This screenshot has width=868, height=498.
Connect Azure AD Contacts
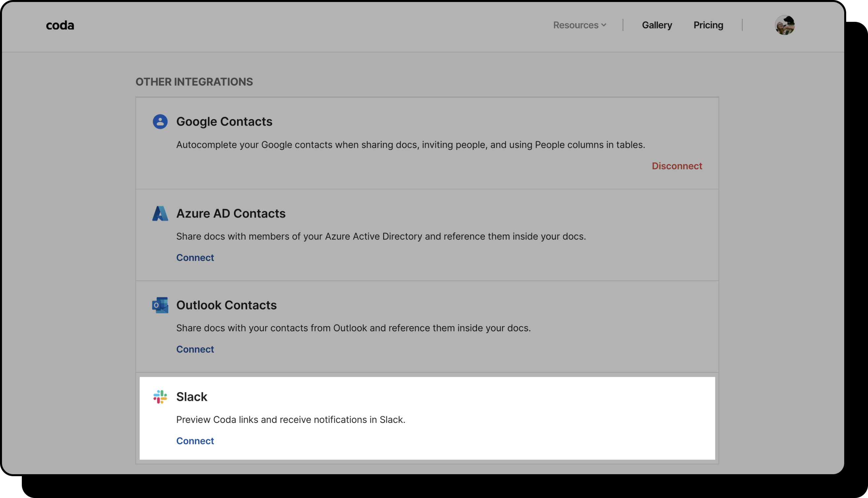[x=195, y=258]
